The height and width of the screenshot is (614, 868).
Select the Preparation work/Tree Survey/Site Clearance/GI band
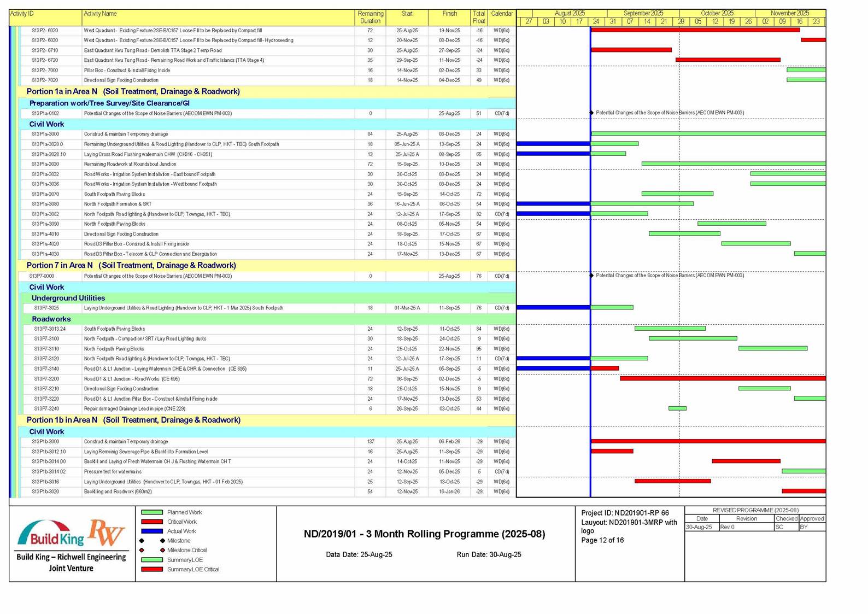pos(269,103)
